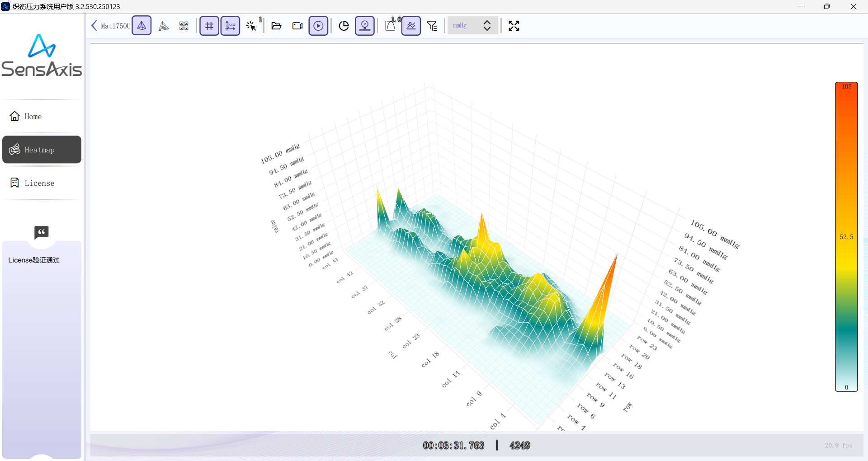This screenshot has height=461, width=868.
Task: Select the wireframe mesh view icon
Action: point(164,26)
